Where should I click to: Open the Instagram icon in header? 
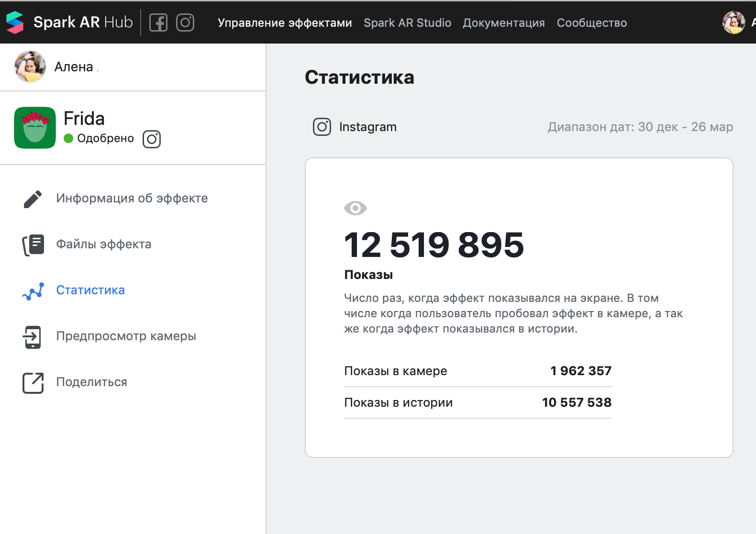pos(185,22)
